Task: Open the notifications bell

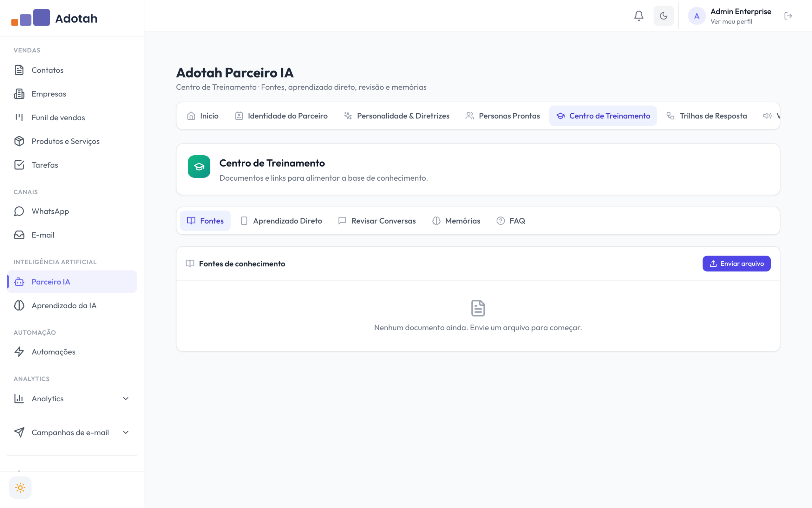Action: (x=638, y=16)
